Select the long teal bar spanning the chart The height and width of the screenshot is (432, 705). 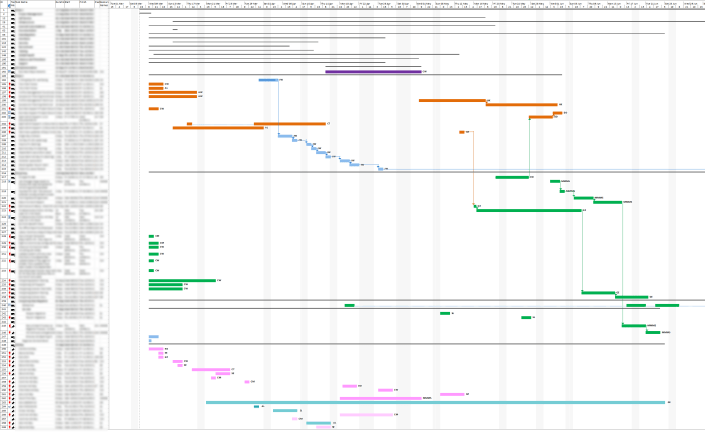[435, 402]
